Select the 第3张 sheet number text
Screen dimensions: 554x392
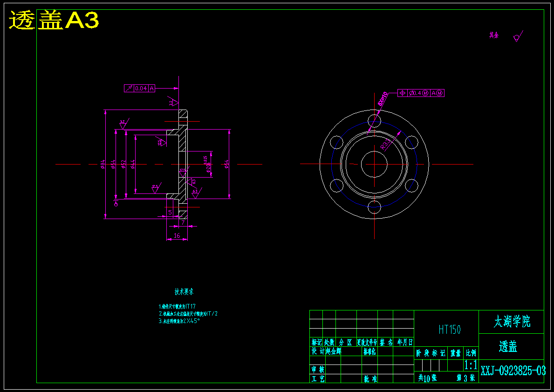(465, 378)
